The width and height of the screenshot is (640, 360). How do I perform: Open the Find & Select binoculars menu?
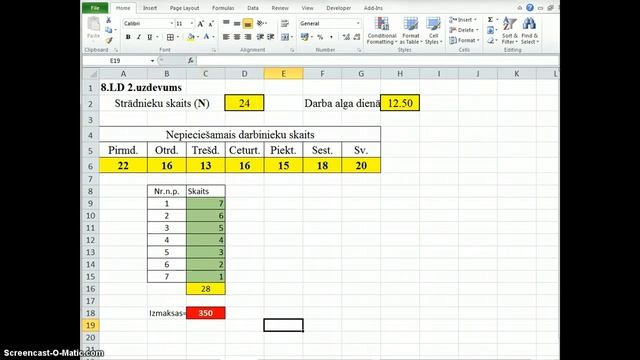click(x=529, y=30)
